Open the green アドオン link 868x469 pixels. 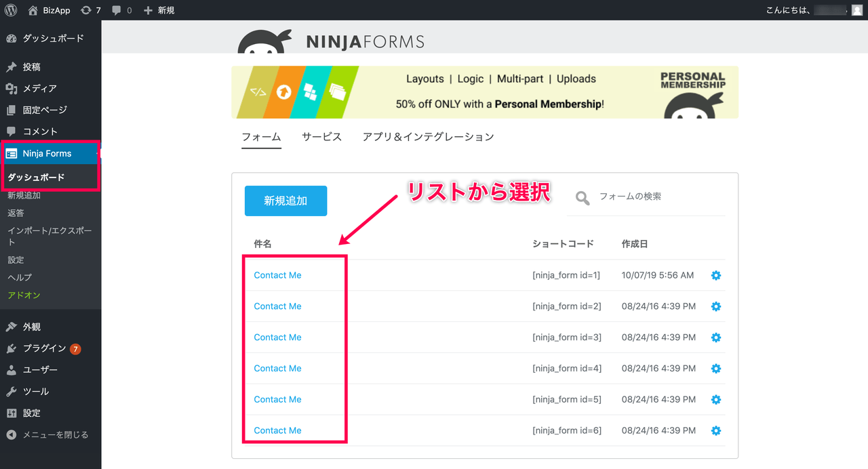click(x=24, y=295)
